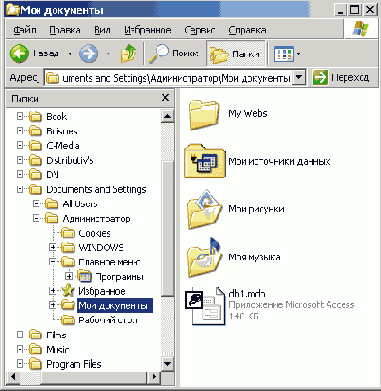Select the db1.mdb Access file
This screenshot has width=381, height=391.
[x=205, y=306]
